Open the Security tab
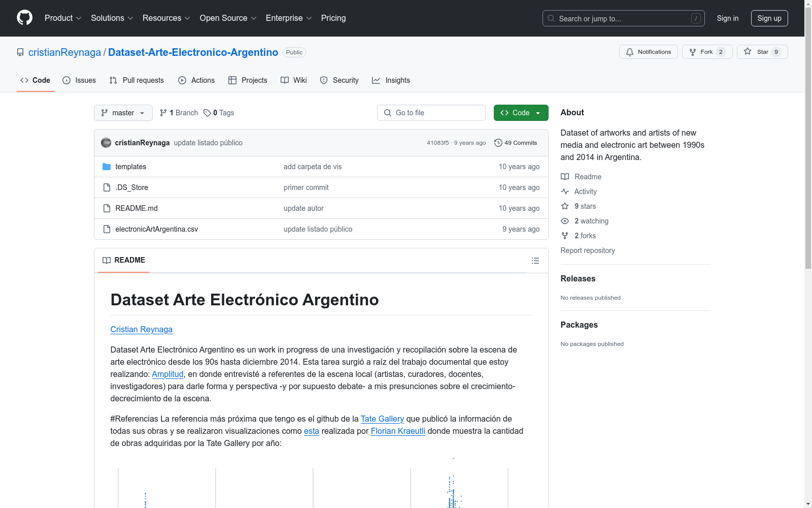This screenshot has width=812, height=508. (x=340, y=80)
